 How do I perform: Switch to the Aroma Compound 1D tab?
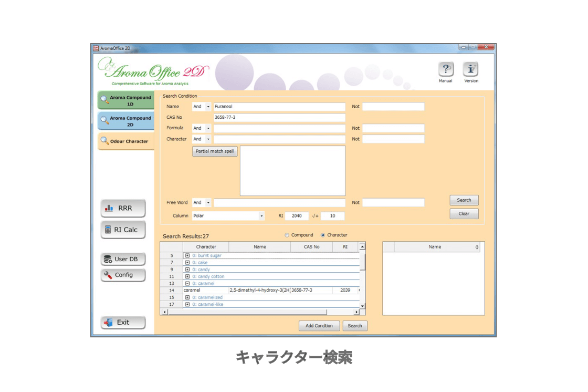point(126,99)
